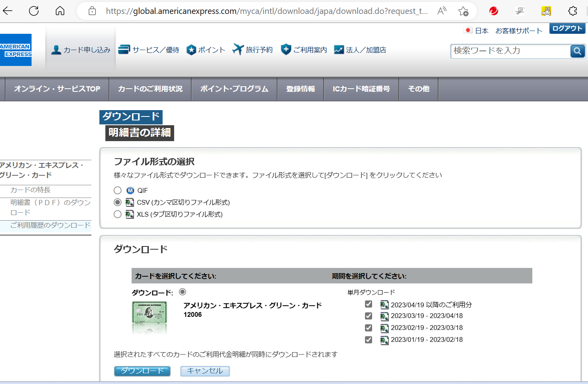The width and height of the screenshot is (588, 384).
Task: Open the その他 menu
Action: (x=419, y=89)
